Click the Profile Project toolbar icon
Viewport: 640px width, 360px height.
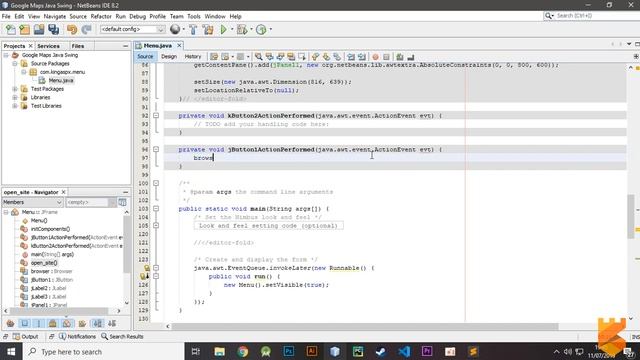[x=261, y=29]
